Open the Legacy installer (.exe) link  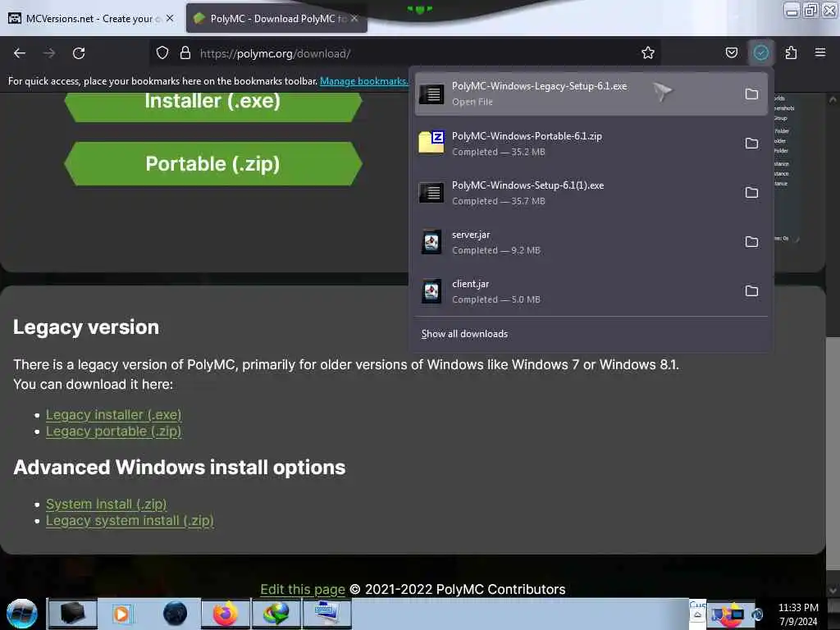tap(113, 414)
